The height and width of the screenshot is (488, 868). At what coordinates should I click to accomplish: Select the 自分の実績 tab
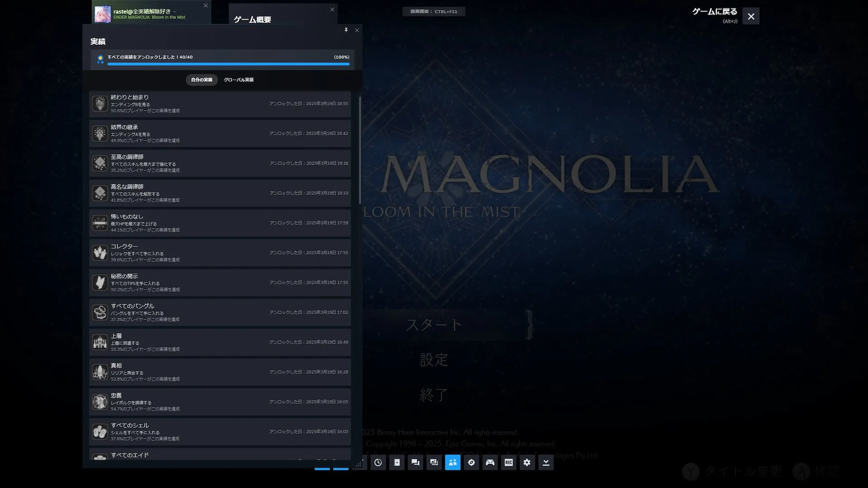point(202,80)
